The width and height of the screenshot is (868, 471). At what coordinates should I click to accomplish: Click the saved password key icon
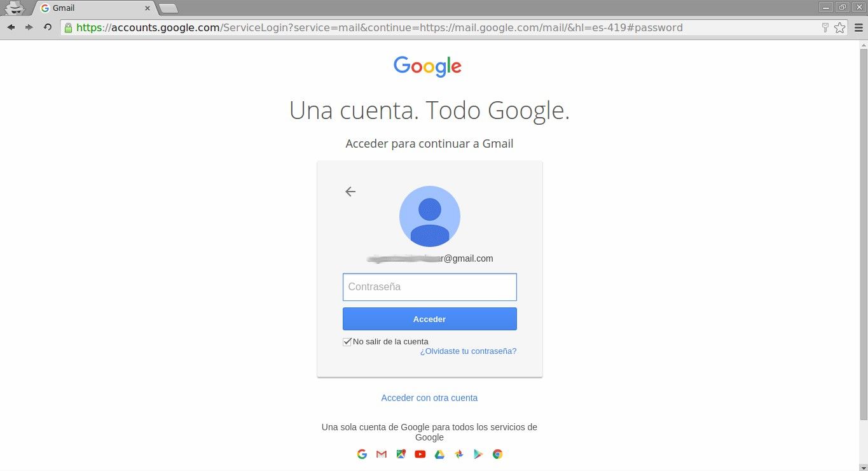coord(825,27)
